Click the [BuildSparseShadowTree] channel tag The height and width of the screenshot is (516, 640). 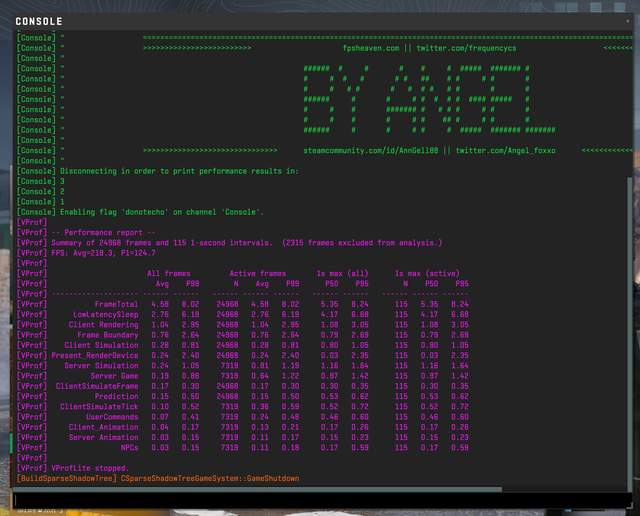tap(67, 478)
